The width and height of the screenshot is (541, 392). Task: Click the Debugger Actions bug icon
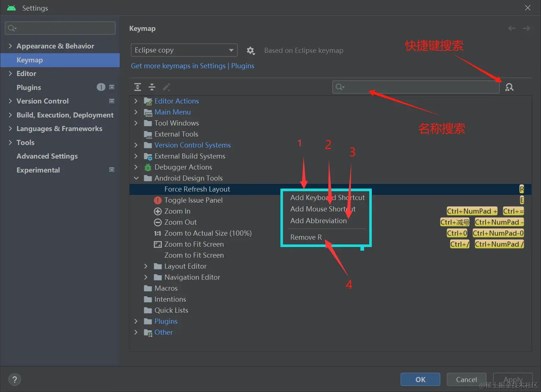[148, 167]
